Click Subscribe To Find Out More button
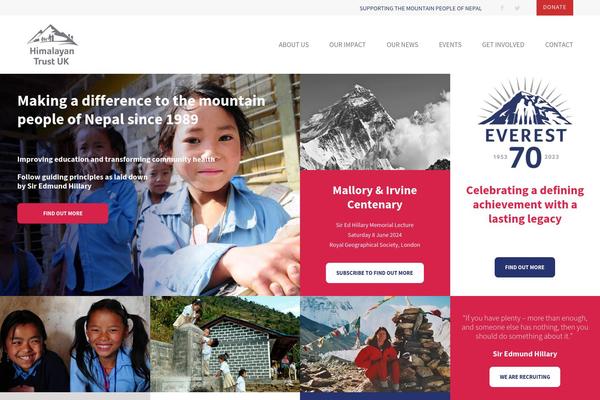 pyautogui.click(x=375, y=273)
